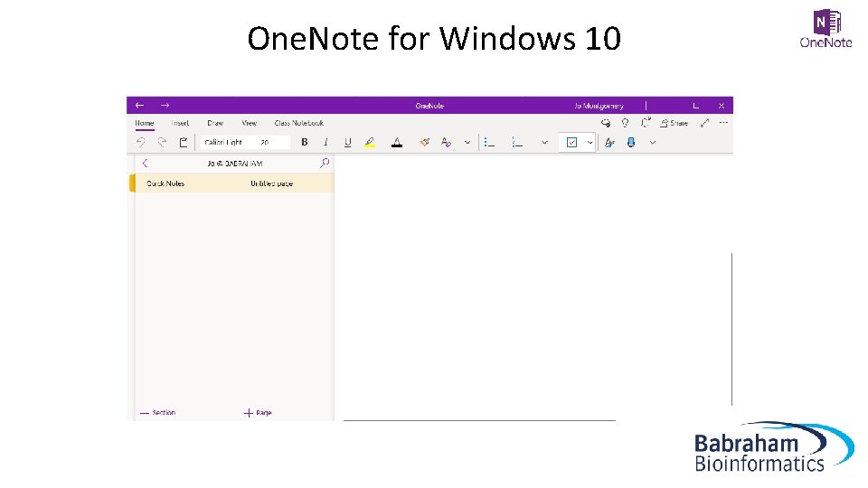Toggle the bulleted list

pyautogui.click(x=489, y=143)
